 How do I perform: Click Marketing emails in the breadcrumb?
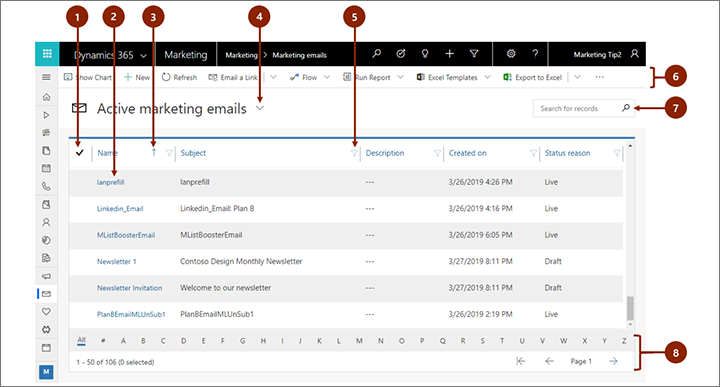point(299,55)
